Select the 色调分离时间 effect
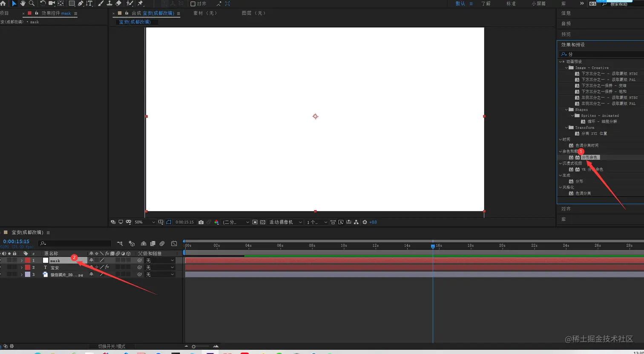The height and width of the screenshot is (354, 644). tap(587, 146)
